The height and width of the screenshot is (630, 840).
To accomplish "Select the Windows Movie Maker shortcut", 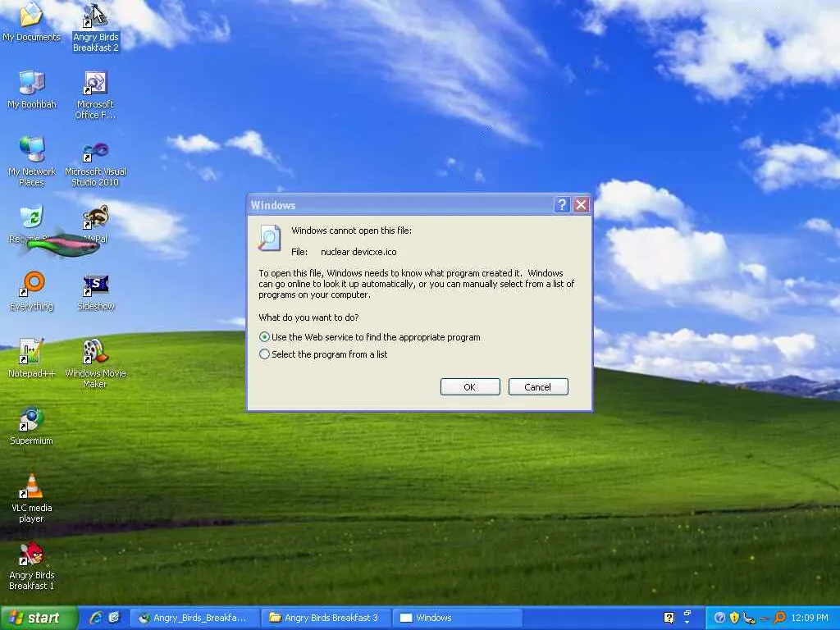I will pyautogui.click(x=95, y=363).
